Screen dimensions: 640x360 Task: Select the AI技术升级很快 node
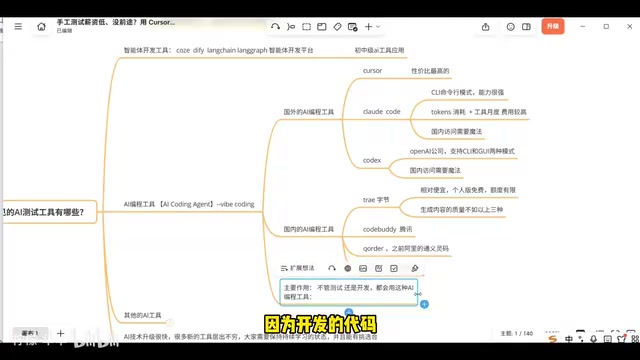click(x=251, y=337)
